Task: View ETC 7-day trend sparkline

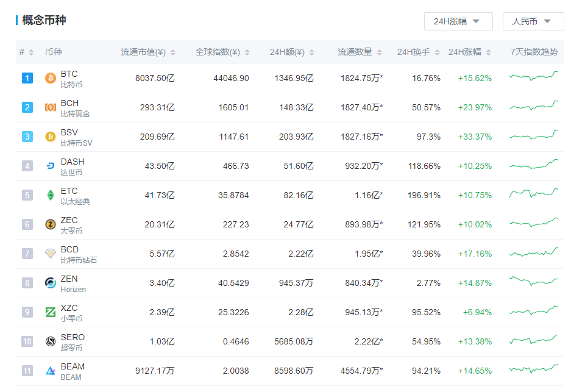Action: [533, 193]
